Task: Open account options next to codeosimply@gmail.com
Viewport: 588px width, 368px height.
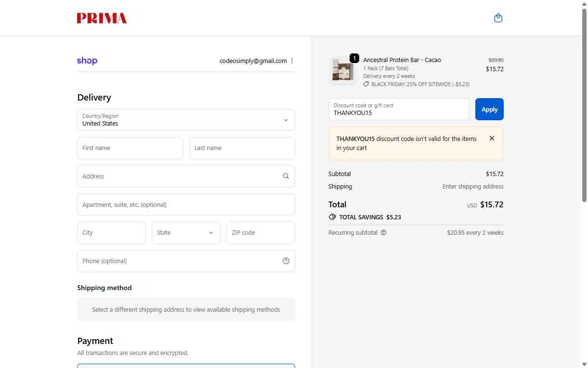Action: [x=292, y=61]
